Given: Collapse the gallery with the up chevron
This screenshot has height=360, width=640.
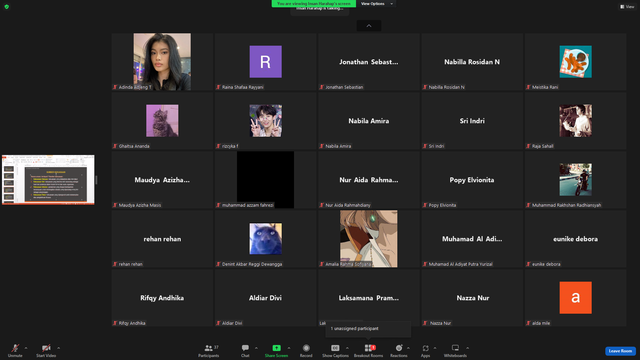Looking at the screenshot, I should click(369, 26).
